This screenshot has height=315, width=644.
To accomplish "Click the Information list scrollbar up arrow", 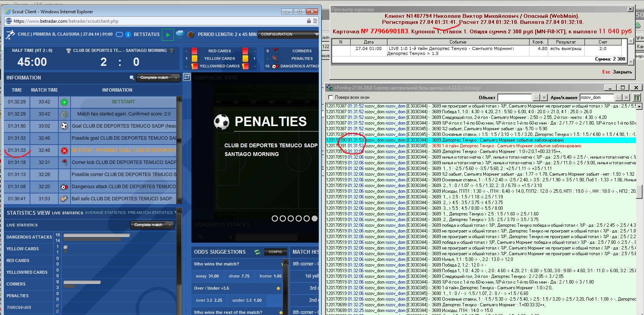I will tap(179, 99).
